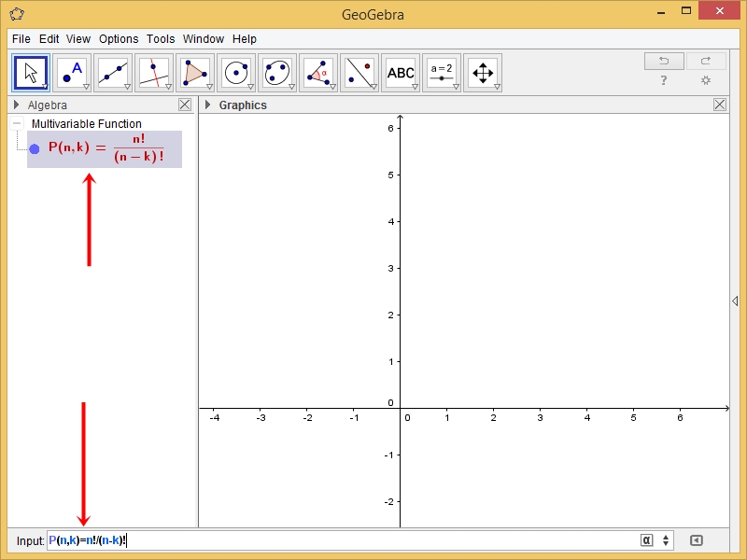Screen dimensions: 747x560
Task: Click the Undo arrow button
Action: coord(664,61)
